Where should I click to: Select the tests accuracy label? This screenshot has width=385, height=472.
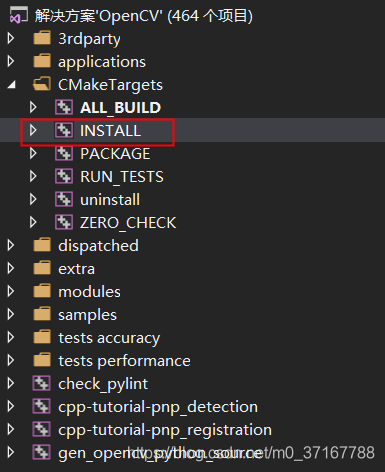[x=109, y=338]
